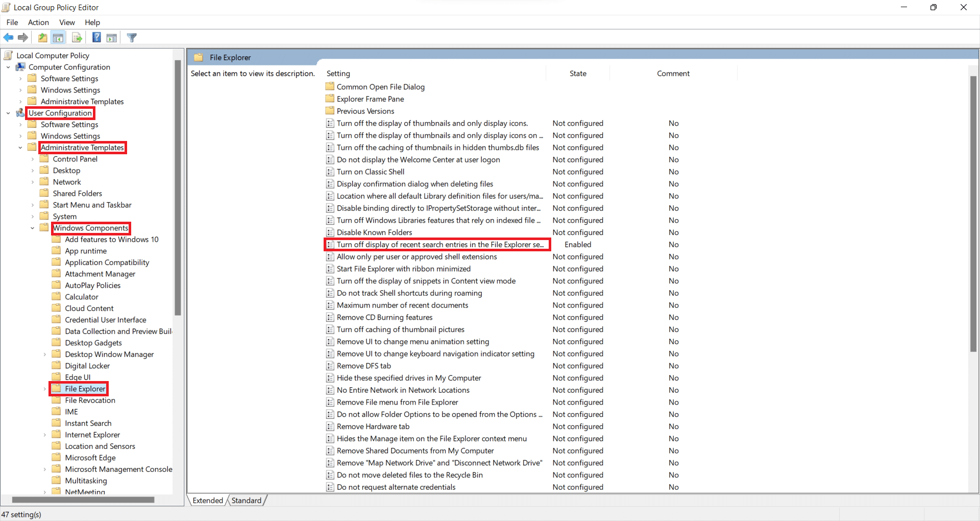980x521 pixels.
Task: Click the policy icon for Disable Known Folders
Action: [330, 232]
